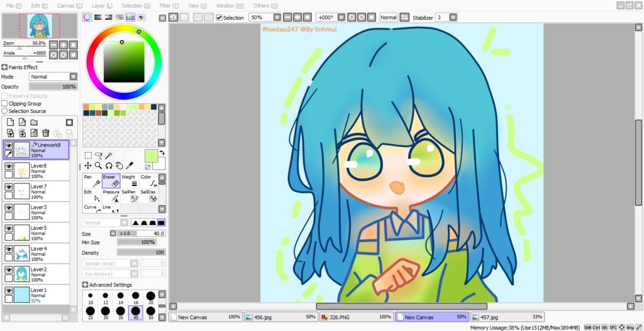The height and width of the screenshot is (331, 644).
Task: Choose the magic wand tool
Action: pyautogui.click(x=109, y=155)
